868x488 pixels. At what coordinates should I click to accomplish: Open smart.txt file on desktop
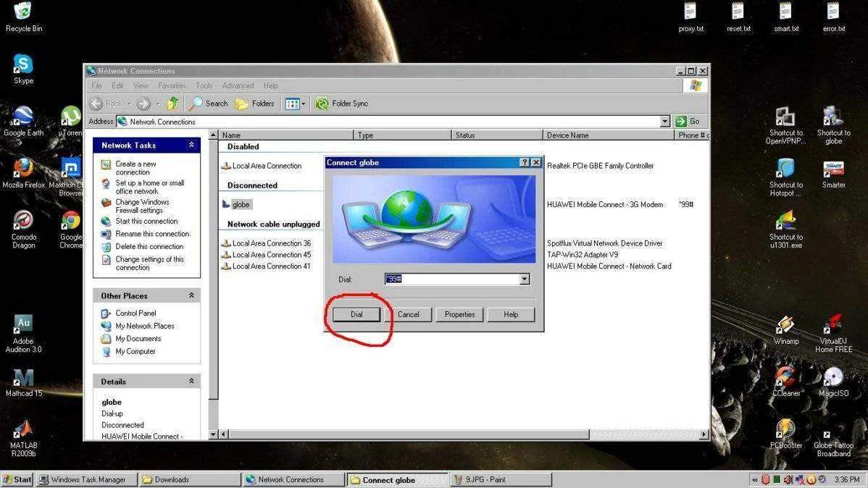coord(786,17)
